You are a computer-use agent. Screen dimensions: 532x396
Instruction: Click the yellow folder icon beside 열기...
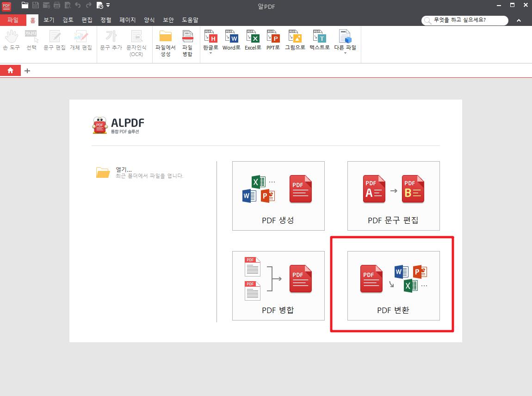point(103,173)
